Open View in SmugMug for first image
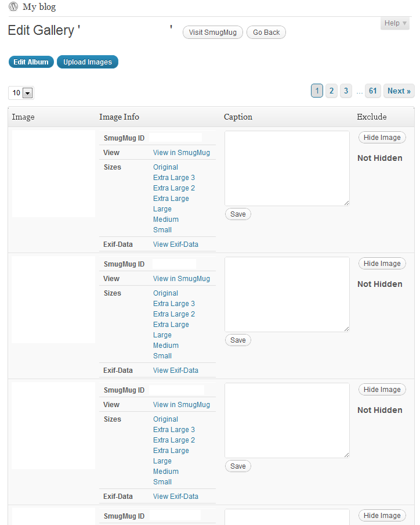 pos(182,153)
